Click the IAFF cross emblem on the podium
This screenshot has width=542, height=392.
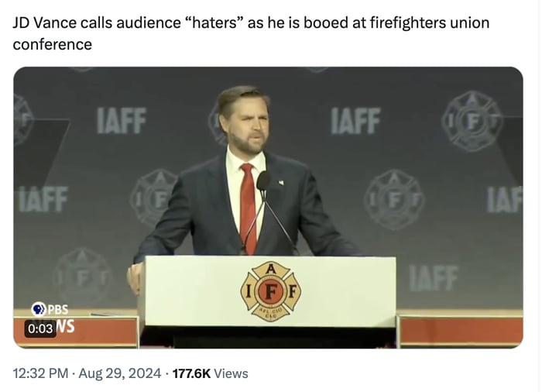point(269,291)
